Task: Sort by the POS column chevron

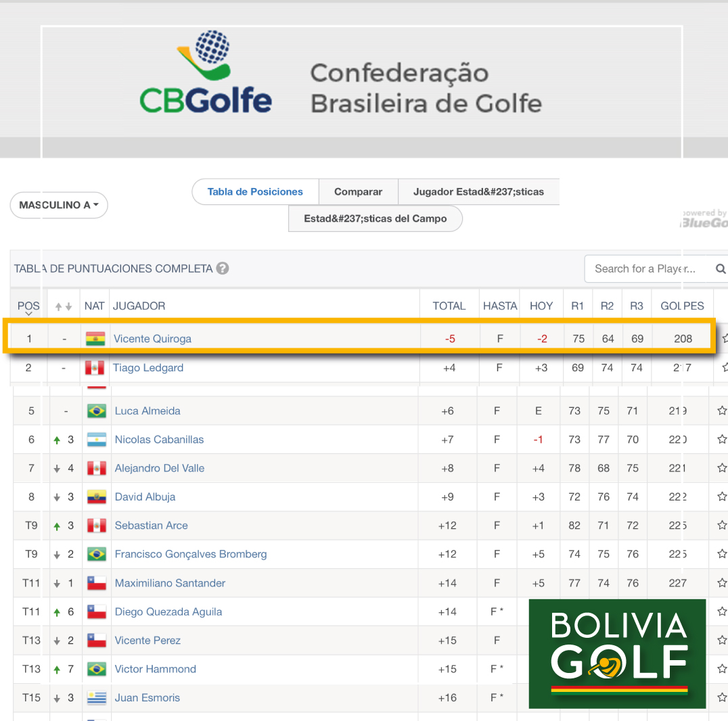Action: [29, 314]
